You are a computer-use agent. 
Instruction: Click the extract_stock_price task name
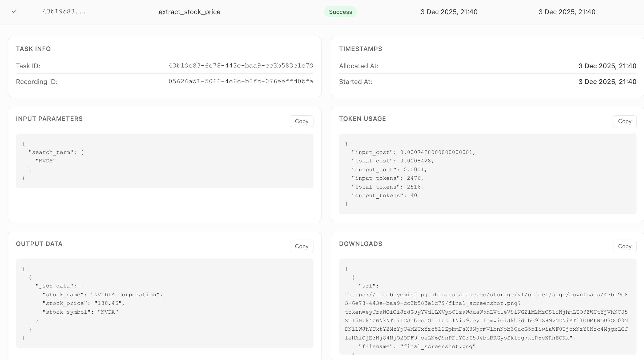(x=190, y=12)
